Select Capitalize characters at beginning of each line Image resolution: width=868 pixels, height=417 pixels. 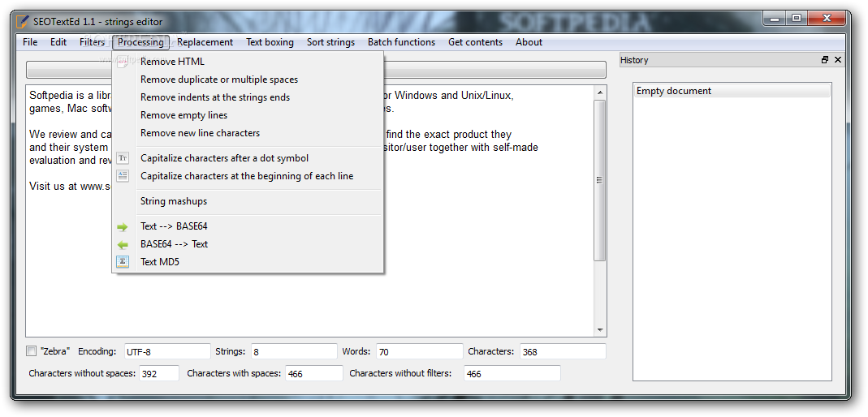248,176
